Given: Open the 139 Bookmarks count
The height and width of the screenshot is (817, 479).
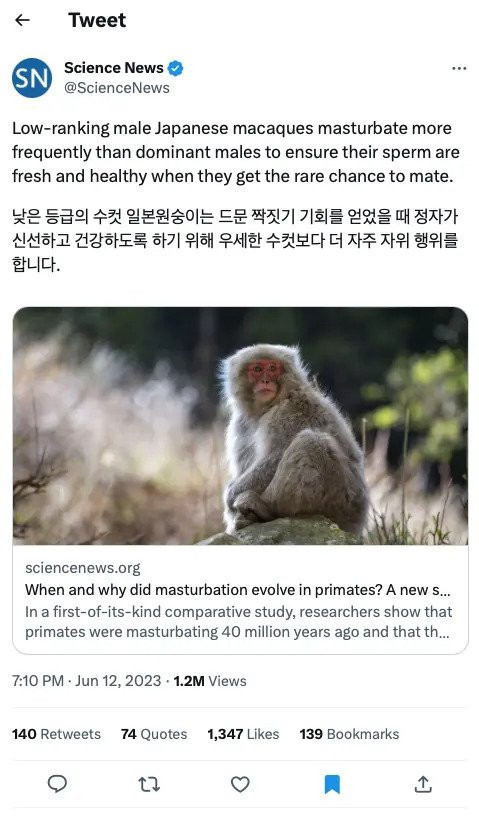Looking at the screenshot, I should click(349, 734).
